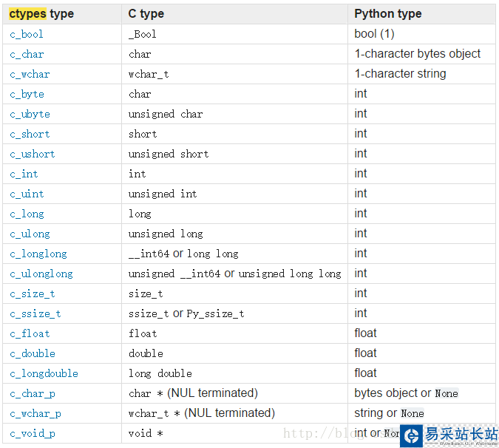
Task: Click the c_bool link
Action: coord(27,34)
